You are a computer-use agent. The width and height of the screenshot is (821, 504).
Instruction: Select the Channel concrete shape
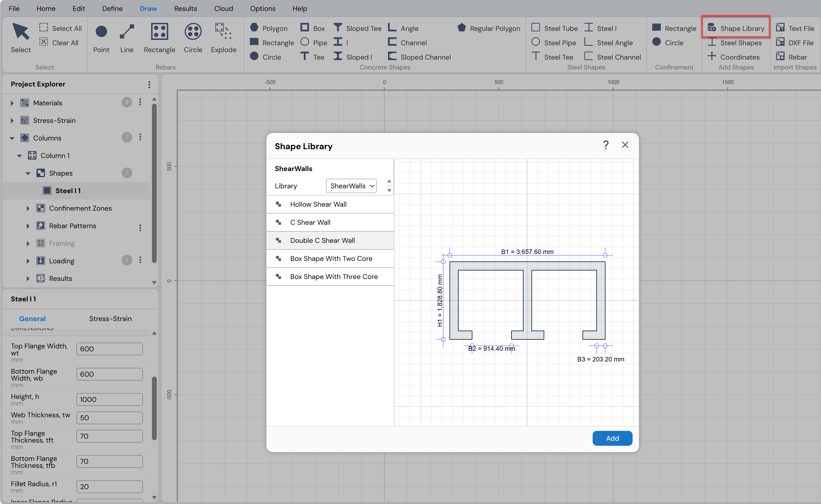click(407, 42)
